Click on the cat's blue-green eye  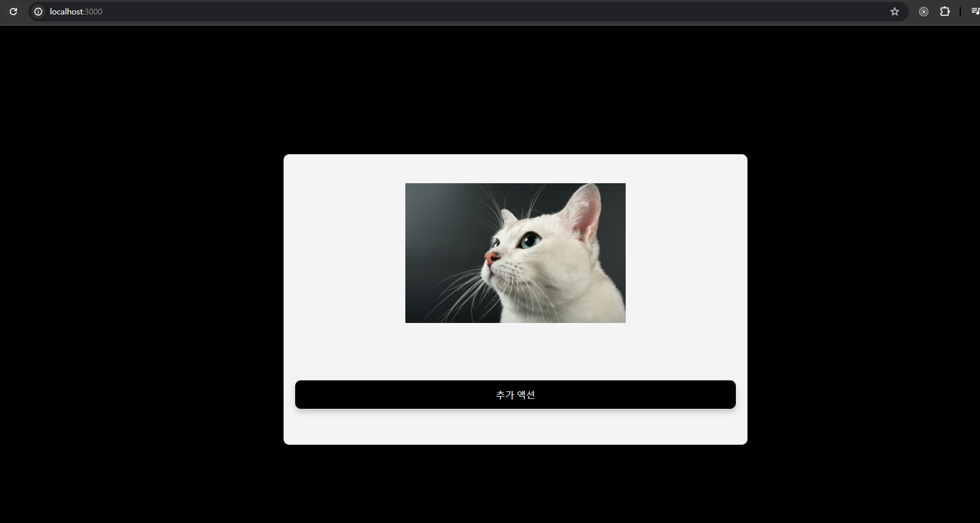(529, 239)
